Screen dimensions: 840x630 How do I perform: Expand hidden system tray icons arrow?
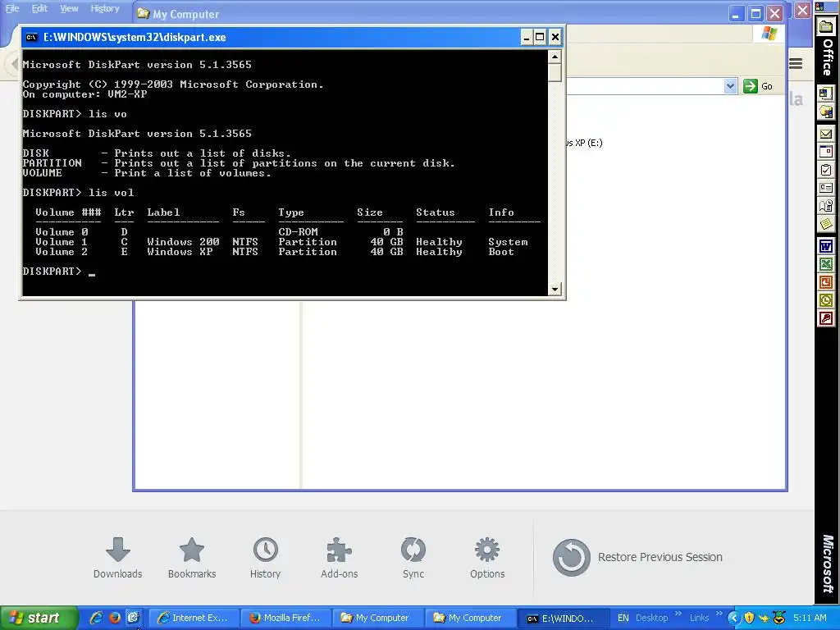point(734,618)
